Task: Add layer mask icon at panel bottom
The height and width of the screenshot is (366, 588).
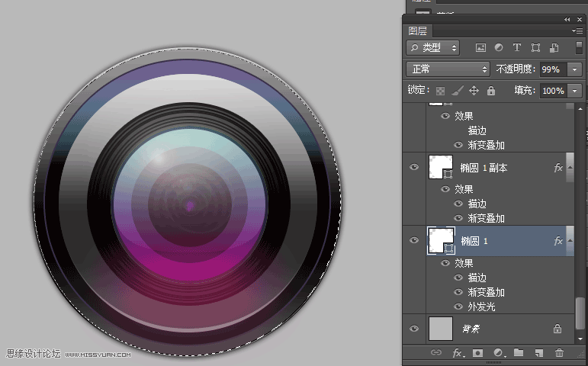Action: 477,353
